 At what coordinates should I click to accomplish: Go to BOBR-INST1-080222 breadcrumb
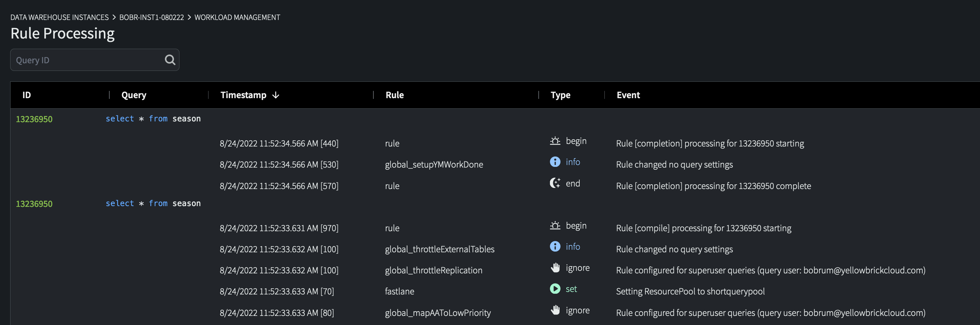(151, 17)
